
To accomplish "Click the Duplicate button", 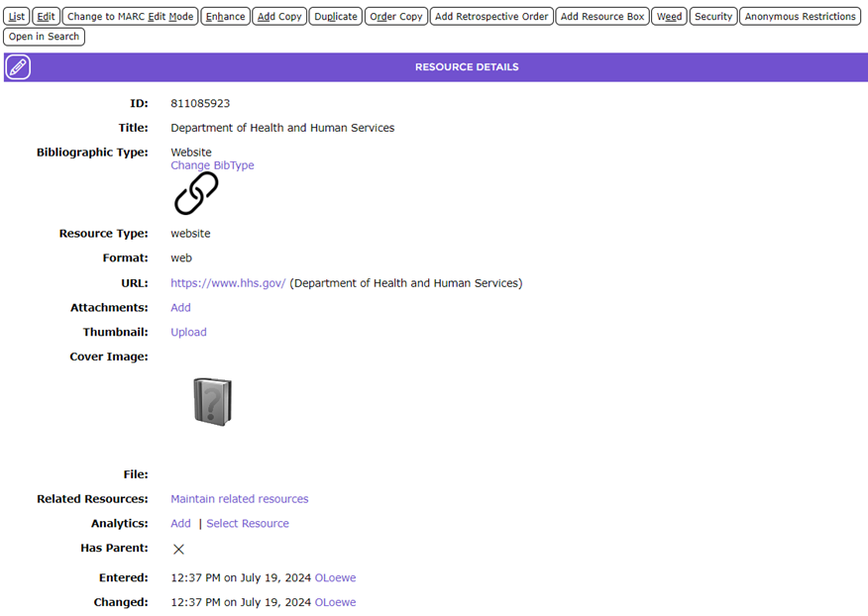I will [336, 17].
